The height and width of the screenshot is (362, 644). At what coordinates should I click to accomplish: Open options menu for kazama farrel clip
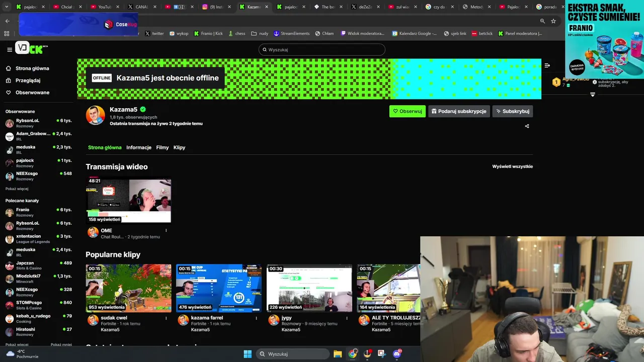(256, 318)
